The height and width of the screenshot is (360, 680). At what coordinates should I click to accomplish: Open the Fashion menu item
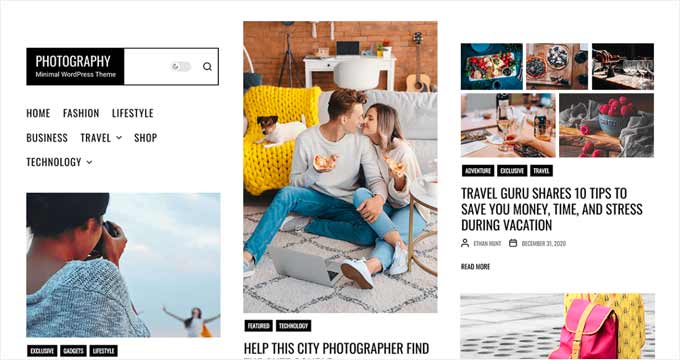[81, 113]
